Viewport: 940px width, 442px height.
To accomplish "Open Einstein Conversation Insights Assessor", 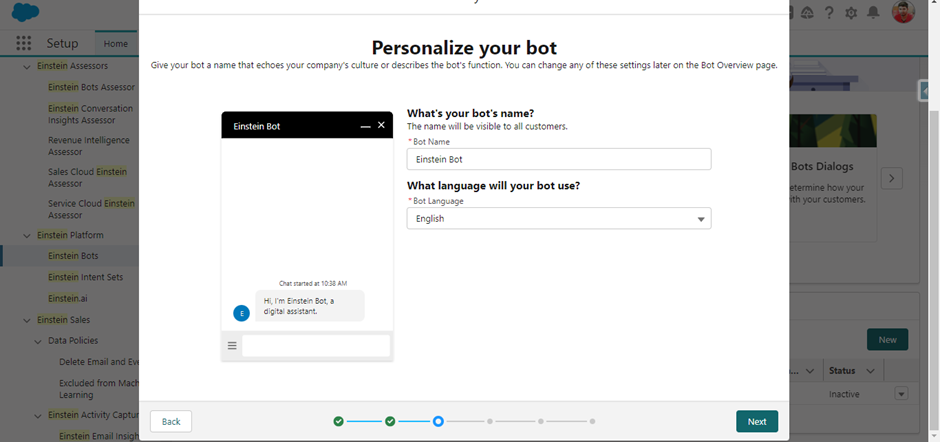I will click(x=91, y=115).
